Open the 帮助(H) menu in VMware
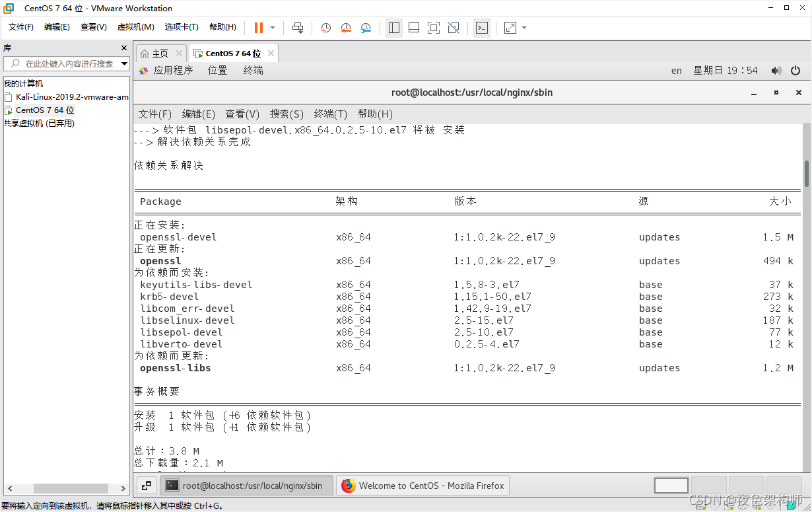Viewport: 812px width, 512px height. point(222,27)
